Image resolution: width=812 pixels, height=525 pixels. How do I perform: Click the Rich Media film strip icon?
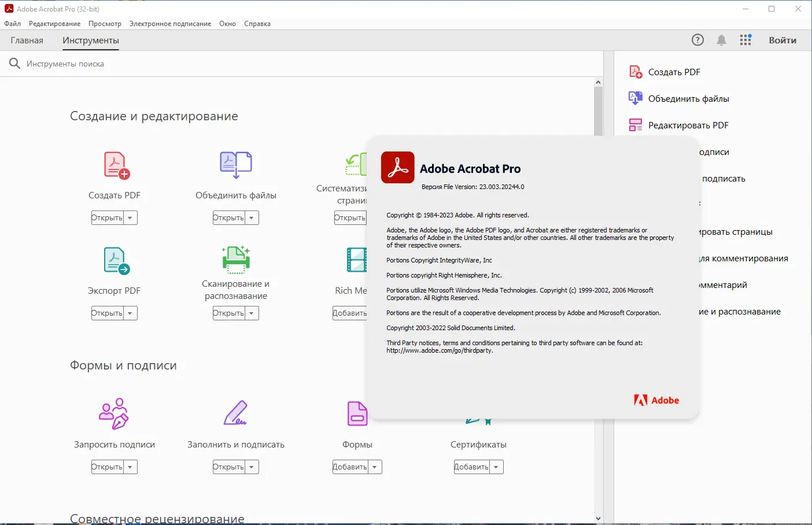point(356,260)
